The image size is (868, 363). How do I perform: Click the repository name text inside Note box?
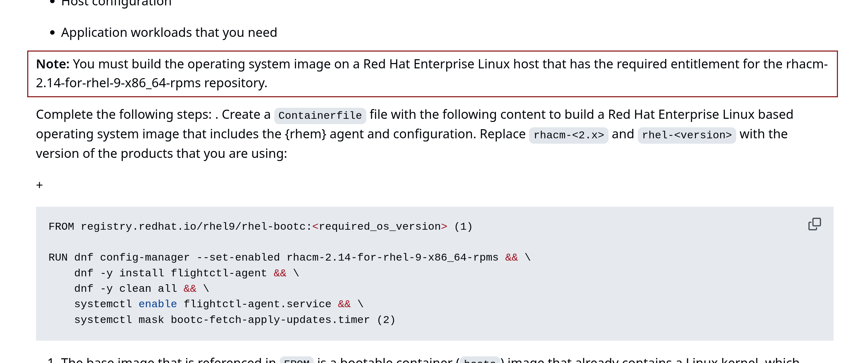pyautogui.click(x=118, y=83)
